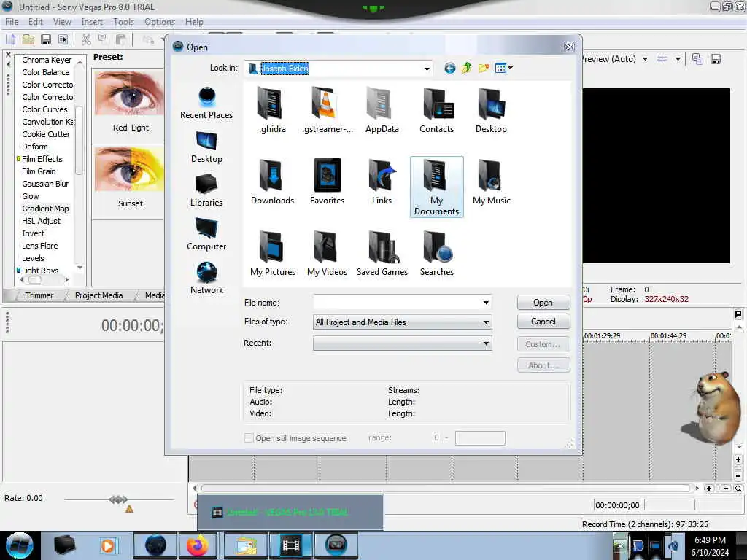Image resolution: width=747 pixels, height=560 pixels.
Task: Click the preview overlays grid icon
Action: click(662, 59)
